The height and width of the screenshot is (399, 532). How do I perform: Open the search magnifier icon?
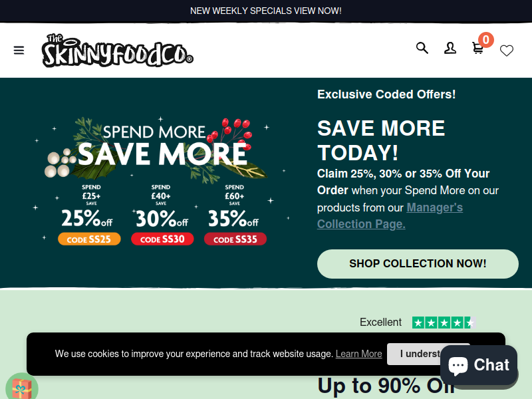pos(422,48)
